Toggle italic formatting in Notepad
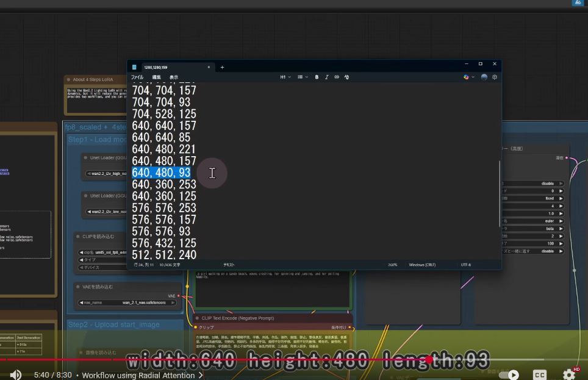The image size is (588, 380). click(326, 77)
